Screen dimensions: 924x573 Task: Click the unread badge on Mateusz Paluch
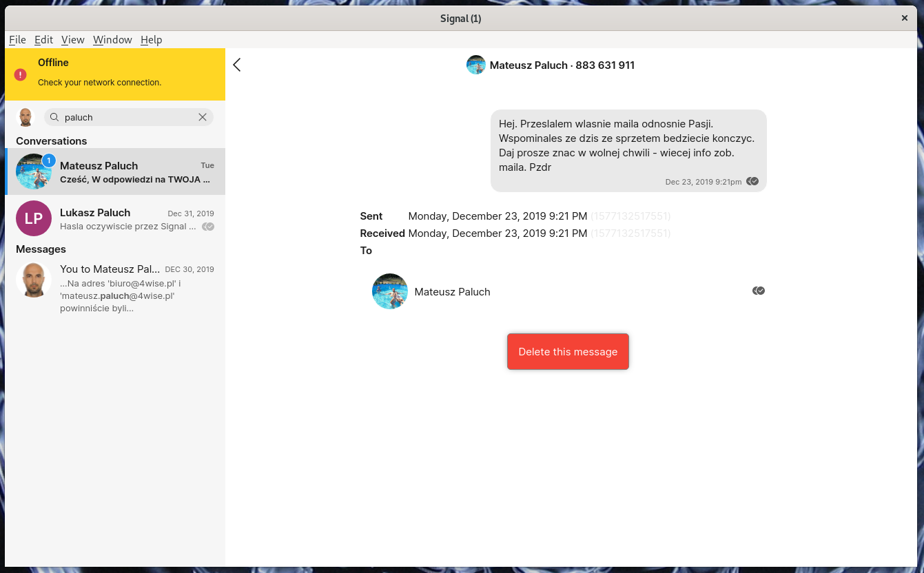point(48,160)
